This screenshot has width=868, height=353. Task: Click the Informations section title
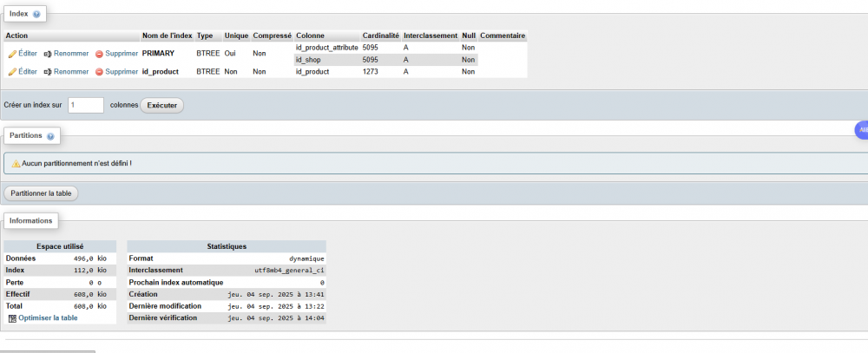click(31, 220)
